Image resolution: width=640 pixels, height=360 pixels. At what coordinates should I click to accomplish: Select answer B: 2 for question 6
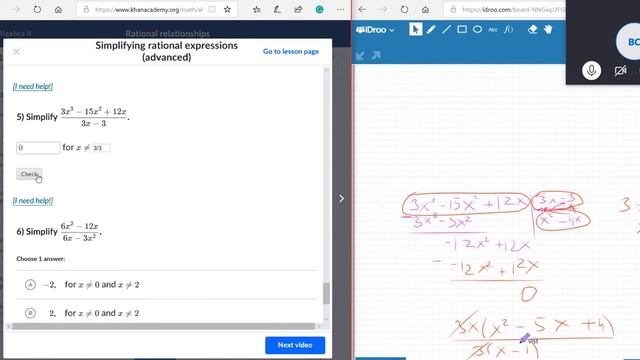click(x=166, y=313)
